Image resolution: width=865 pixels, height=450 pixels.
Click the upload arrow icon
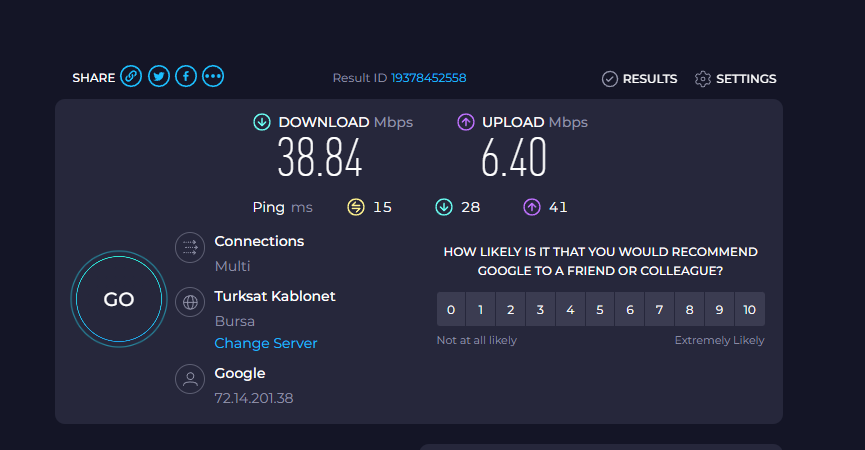point(466,122)
